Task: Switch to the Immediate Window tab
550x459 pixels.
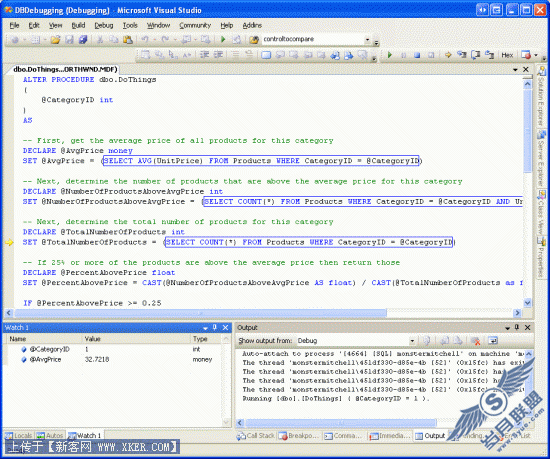Action: [389, 436]
